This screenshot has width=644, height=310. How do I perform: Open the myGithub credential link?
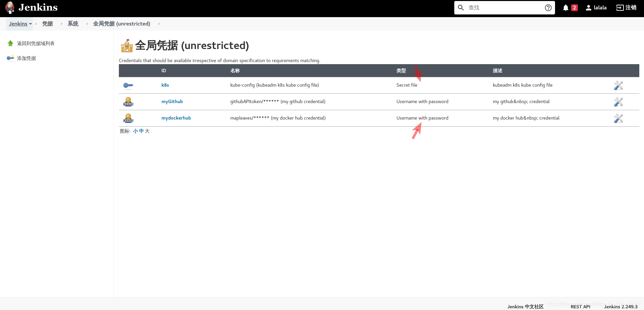172,101
